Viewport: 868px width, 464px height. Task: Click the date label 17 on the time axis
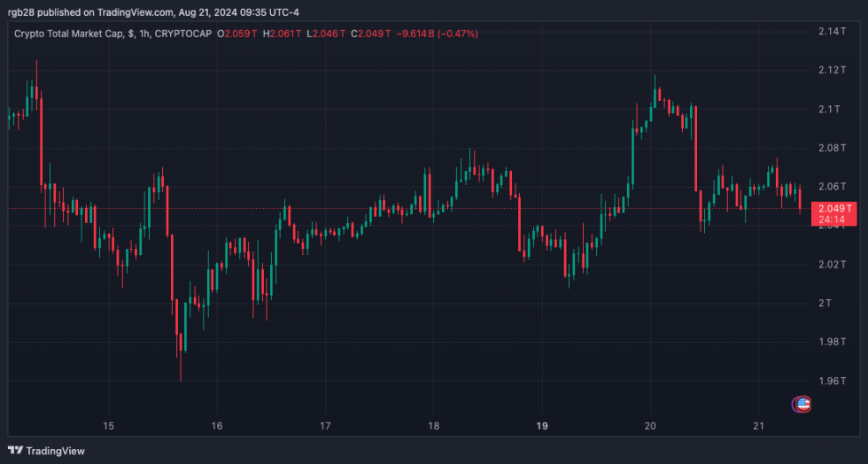pyautogui.click(x=325, y=426)
